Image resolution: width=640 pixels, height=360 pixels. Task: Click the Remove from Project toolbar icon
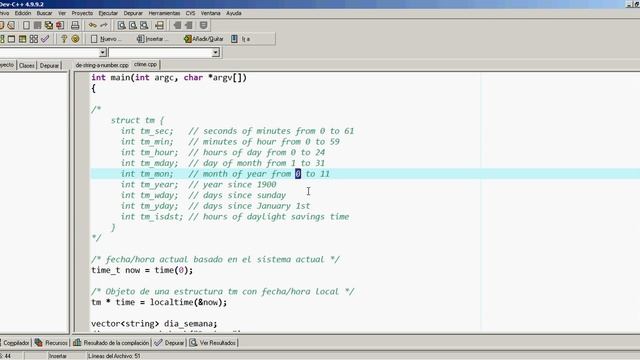(189, 25)
